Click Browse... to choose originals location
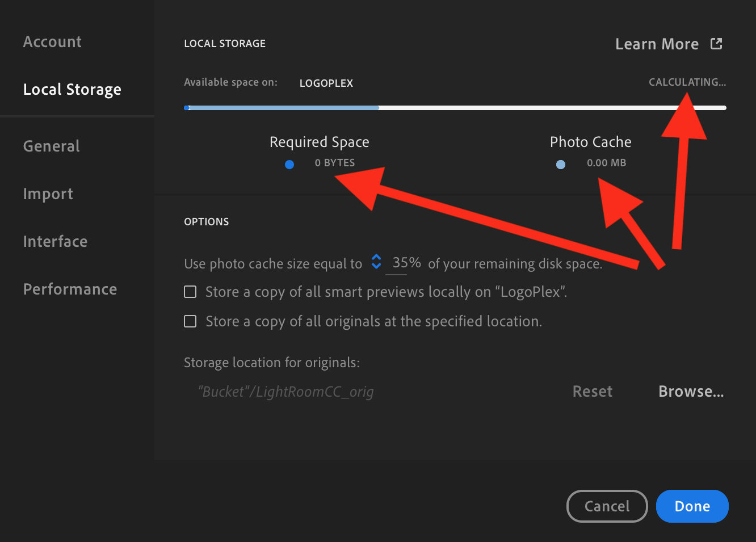The height and width of the screenshot is (542, 756). click(691, 392)
